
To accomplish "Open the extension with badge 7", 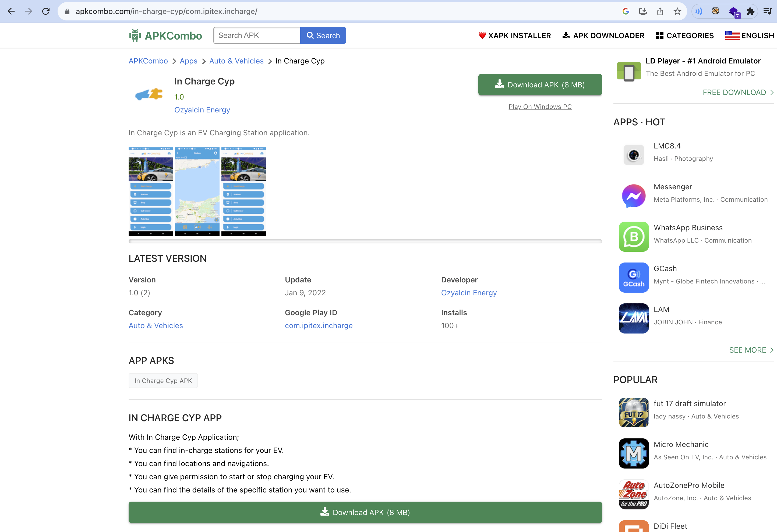I will [x=734, y=12].
